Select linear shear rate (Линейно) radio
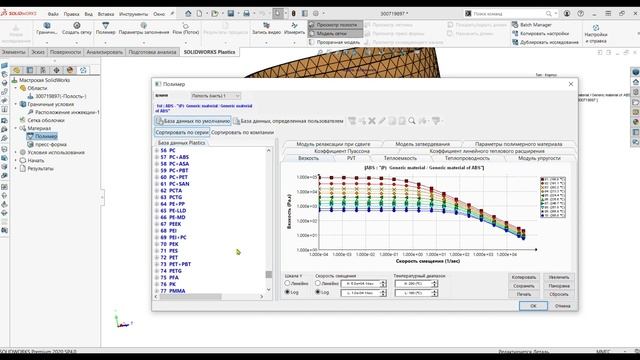The image size is (640, 360). pyautogui.click(x=318, y=283)
